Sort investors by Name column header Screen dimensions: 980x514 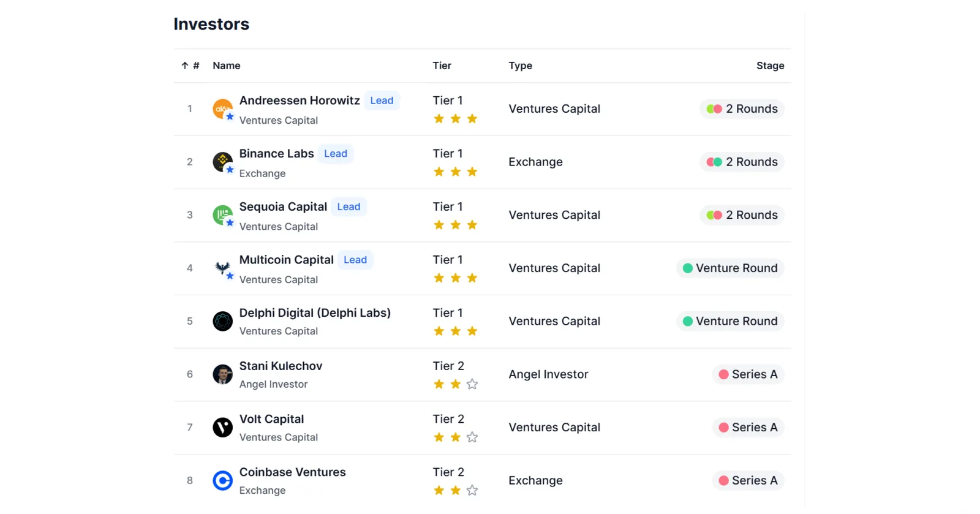[227, 66]
